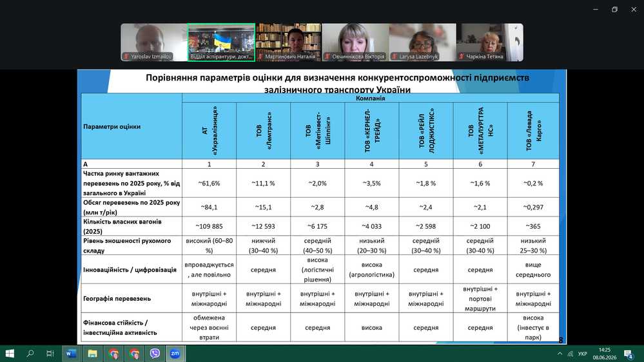Click 'Кількість власних вагонів (2025)' row label
The height and width of the screenshot is (362, 644).
click(x=132, y=226)
